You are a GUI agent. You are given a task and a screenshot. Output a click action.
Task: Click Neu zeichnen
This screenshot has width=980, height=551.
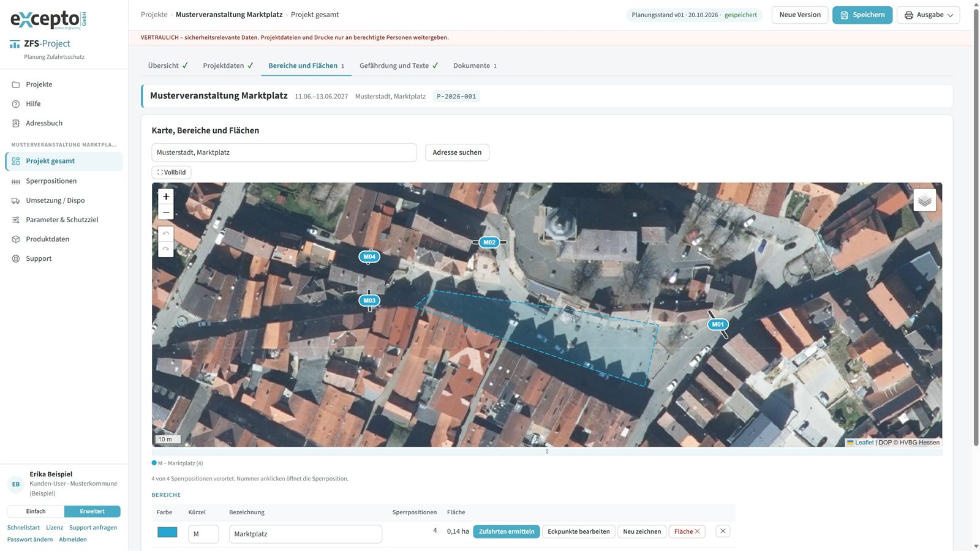click(x=642, y=531)
